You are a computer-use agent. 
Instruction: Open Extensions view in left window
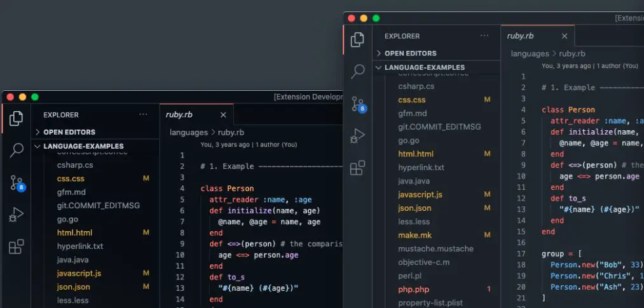click(x=17, y=246)
